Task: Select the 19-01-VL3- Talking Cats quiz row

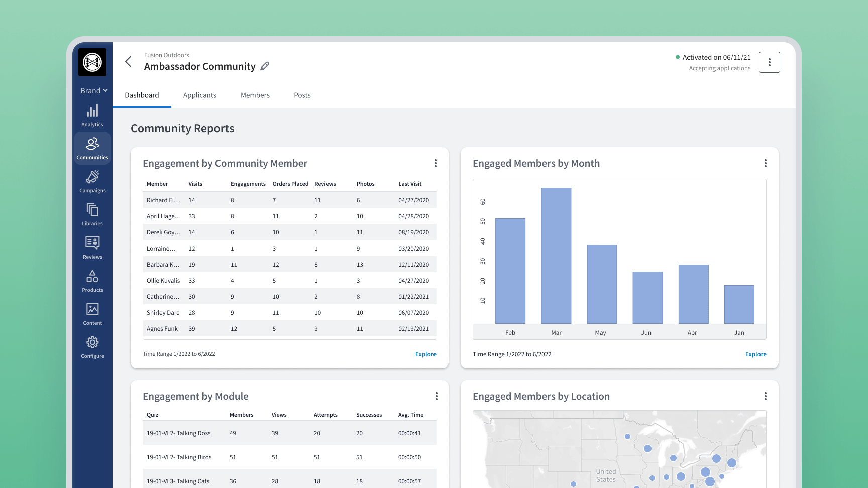Action: [x=289, y=478]
